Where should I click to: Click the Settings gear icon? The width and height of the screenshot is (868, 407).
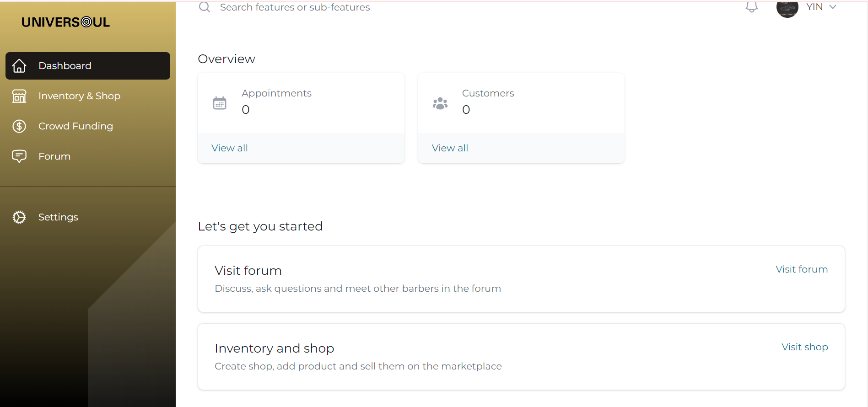[19, 217]
